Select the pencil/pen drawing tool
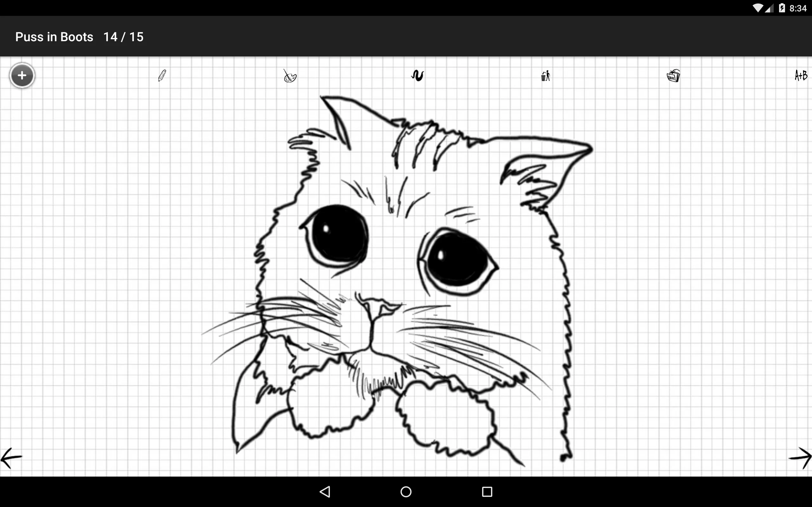This screenshot has height=507, width=812. [x=162, y=75]
